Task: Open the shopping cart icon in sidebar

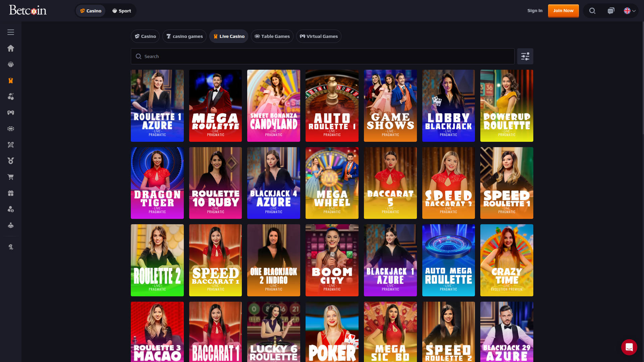Action: point(10,177)
